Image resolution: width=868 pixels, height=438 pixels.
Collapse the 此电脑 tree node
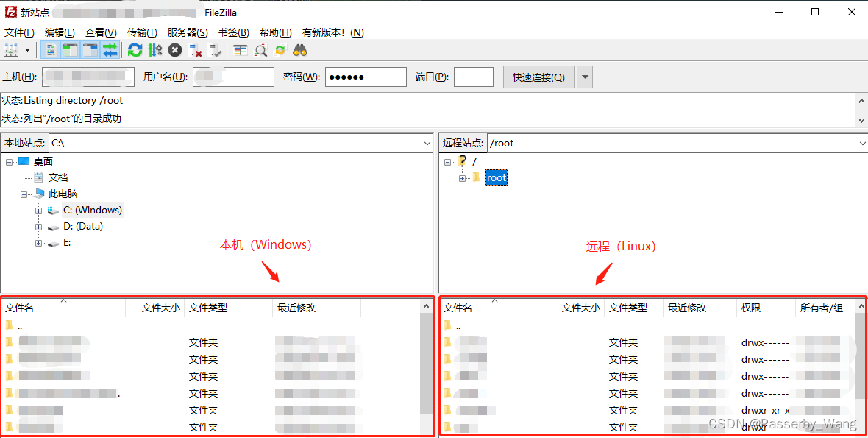(x=24, y=194)
